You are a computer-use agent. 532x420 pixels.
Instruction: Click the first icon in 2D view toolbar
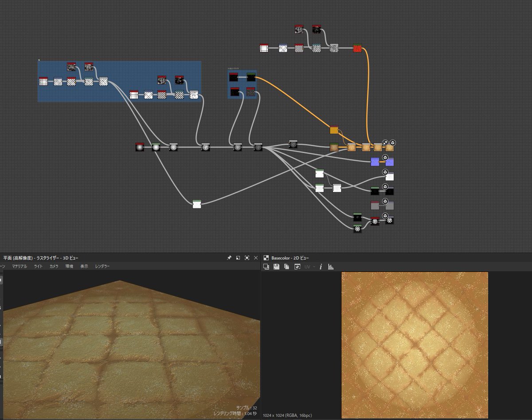click(x=266, y=267)
